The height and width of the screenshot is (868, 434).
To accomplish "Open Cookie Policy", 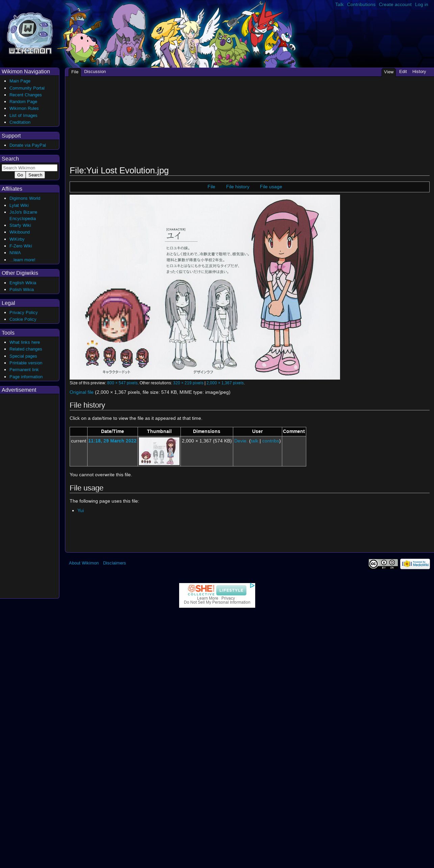I will pyautogui.click(x=23, y=319).
